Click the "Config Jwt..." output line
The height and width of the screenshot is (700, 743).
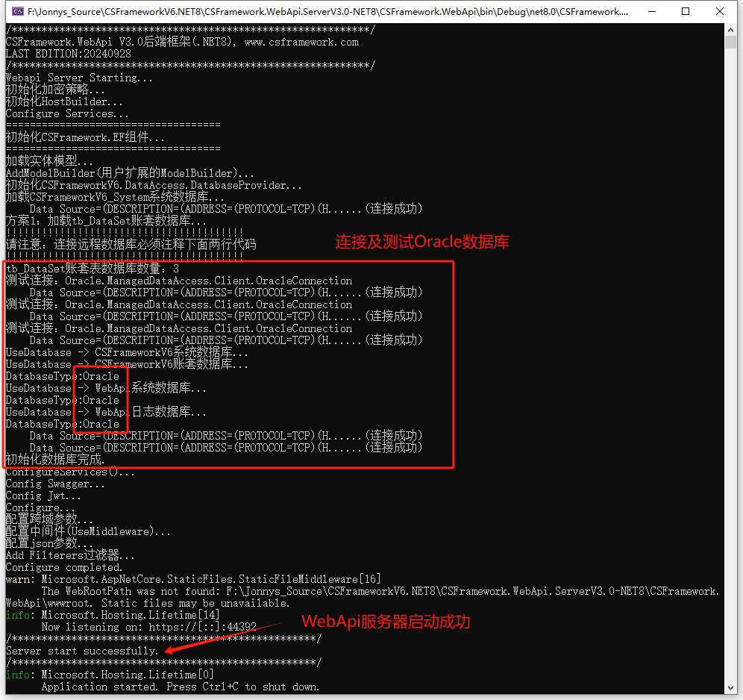point(43,496)
